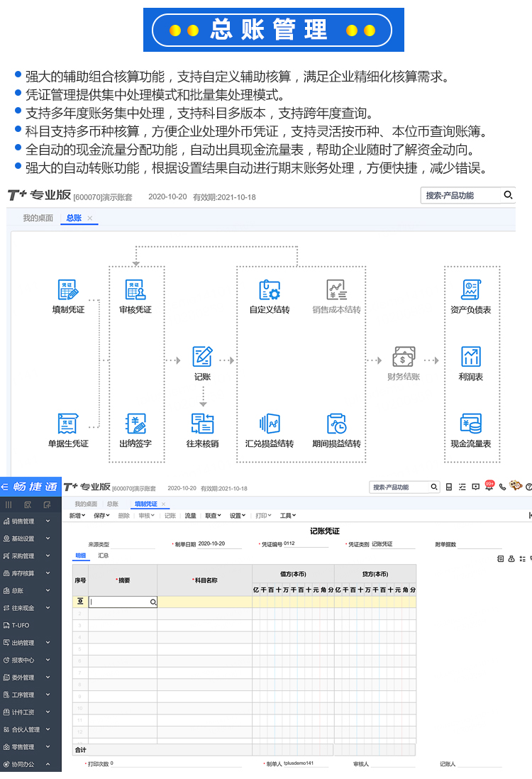Click the phone icon in lower header
Image resolution: width=532 pixels, height=779 pixels.
(x=502, y=487)
